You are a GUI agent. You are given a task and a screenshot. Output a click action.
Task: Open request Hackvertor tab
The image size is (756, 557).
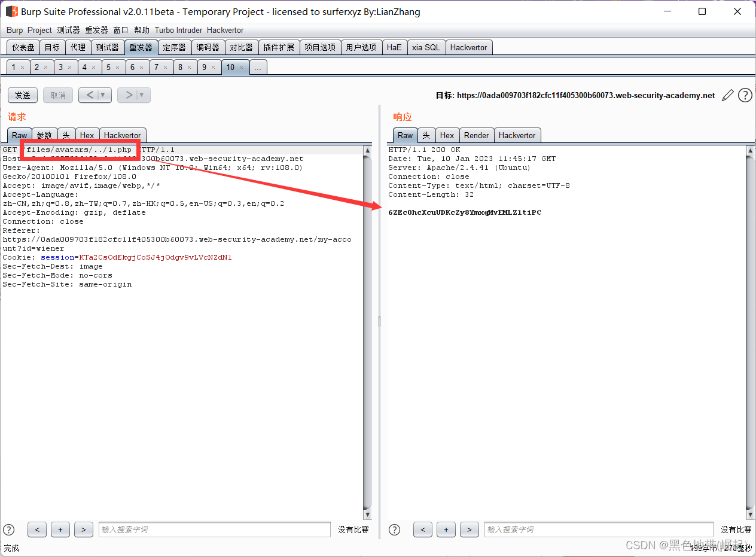(123, 135)
